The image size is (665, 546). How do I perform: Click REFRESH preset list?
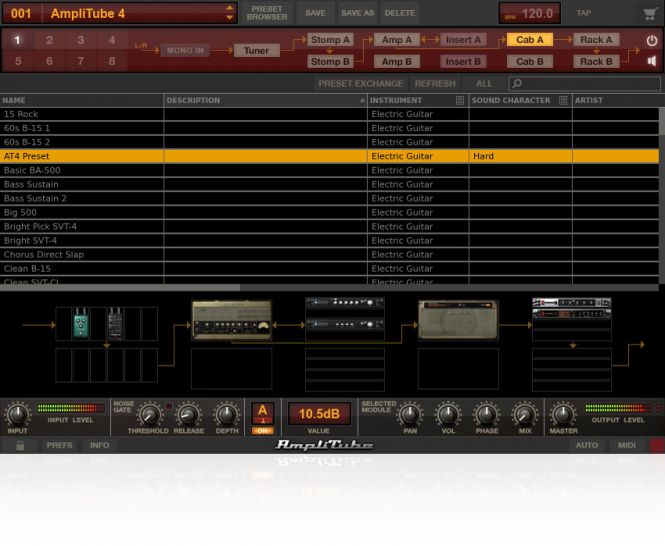tap(435, 84)
